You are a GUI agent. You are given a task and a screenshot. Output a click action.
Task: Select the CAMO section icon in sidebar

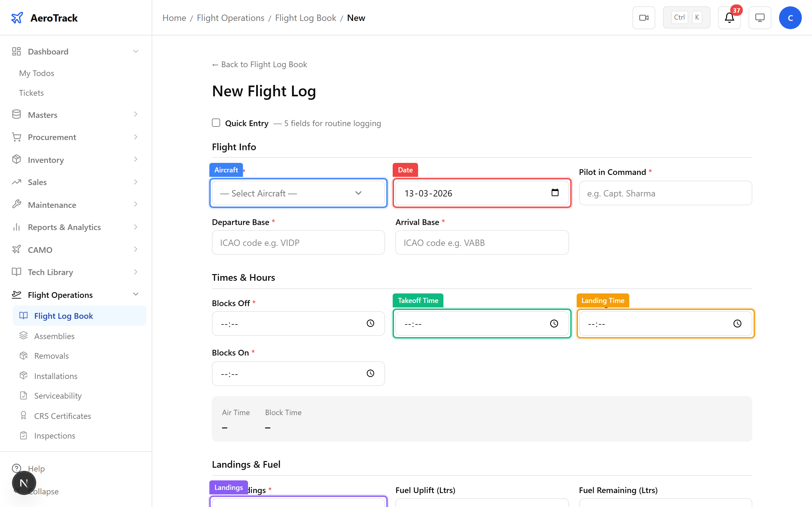pyautogui.click(x=16, y=249)
